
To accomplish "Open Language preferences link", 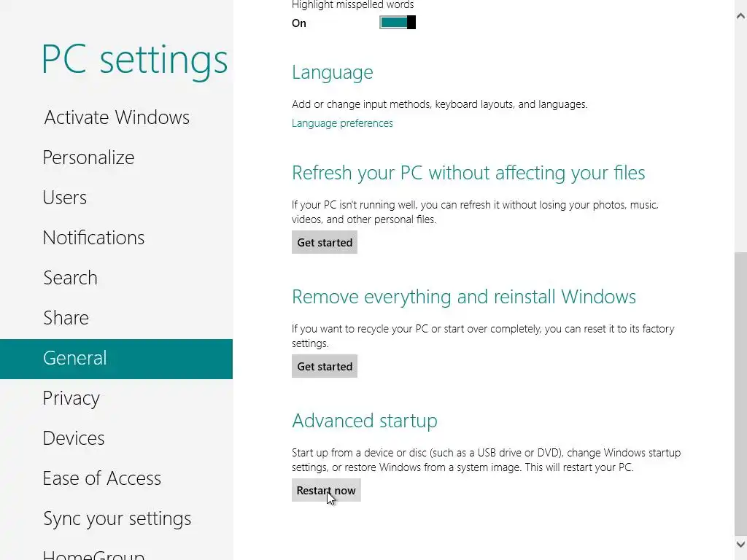I will 342,123.
